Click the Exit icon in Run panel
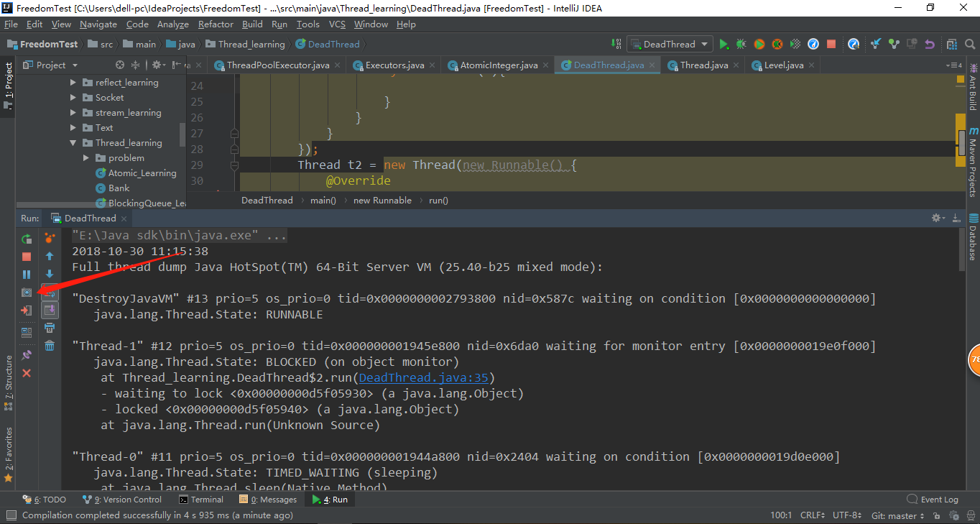 tap(27, 311)
